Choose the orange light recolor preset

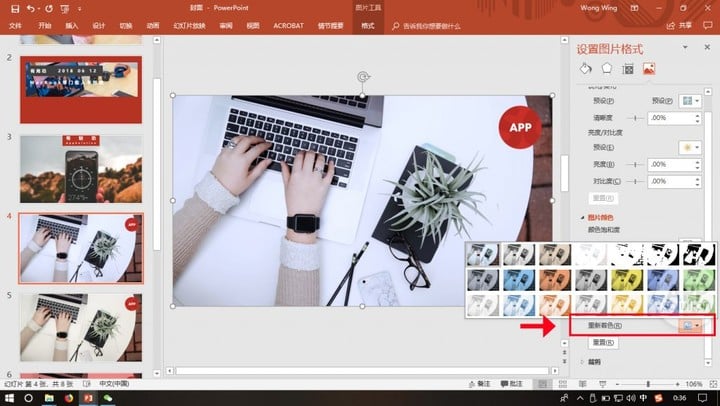555,305
